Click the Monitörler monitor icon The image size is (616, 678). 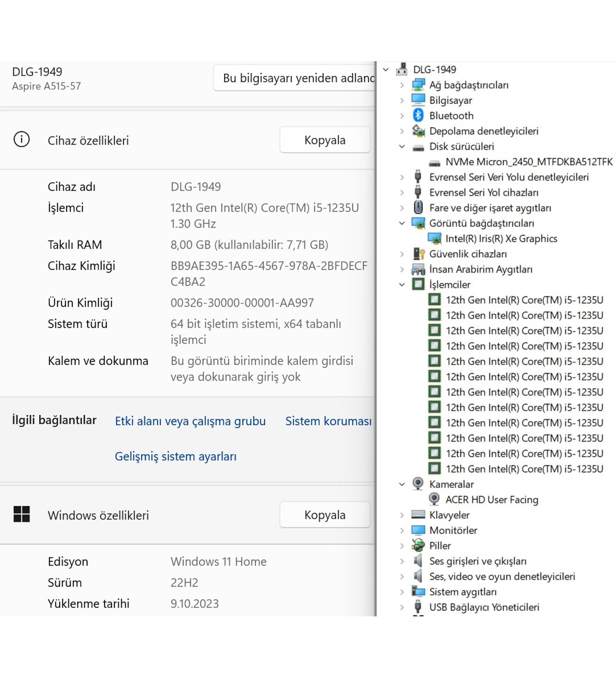(418, 530)
